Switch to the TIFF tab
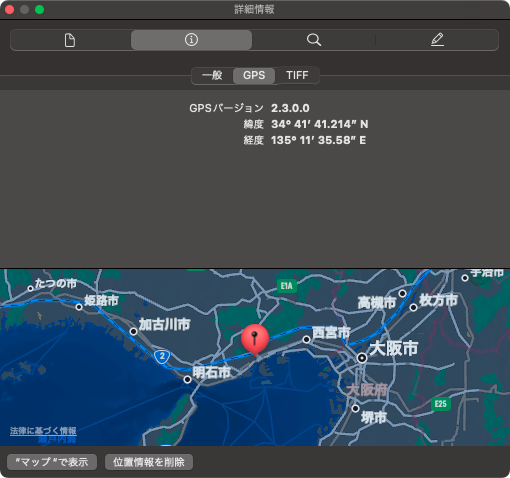510x478 pixels. click(297, 75)
